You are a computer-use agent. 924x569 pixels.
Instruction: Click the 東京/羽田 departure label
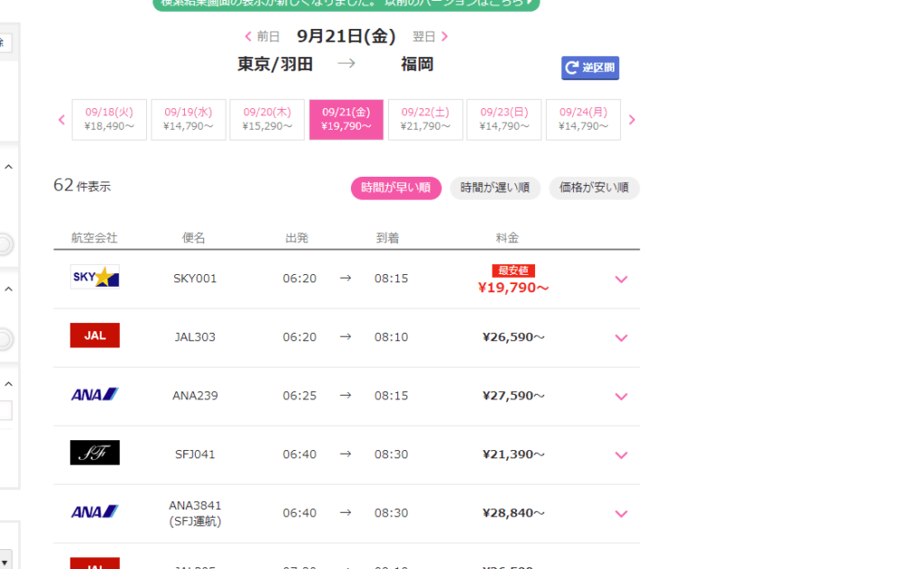(x=274, y=64)
